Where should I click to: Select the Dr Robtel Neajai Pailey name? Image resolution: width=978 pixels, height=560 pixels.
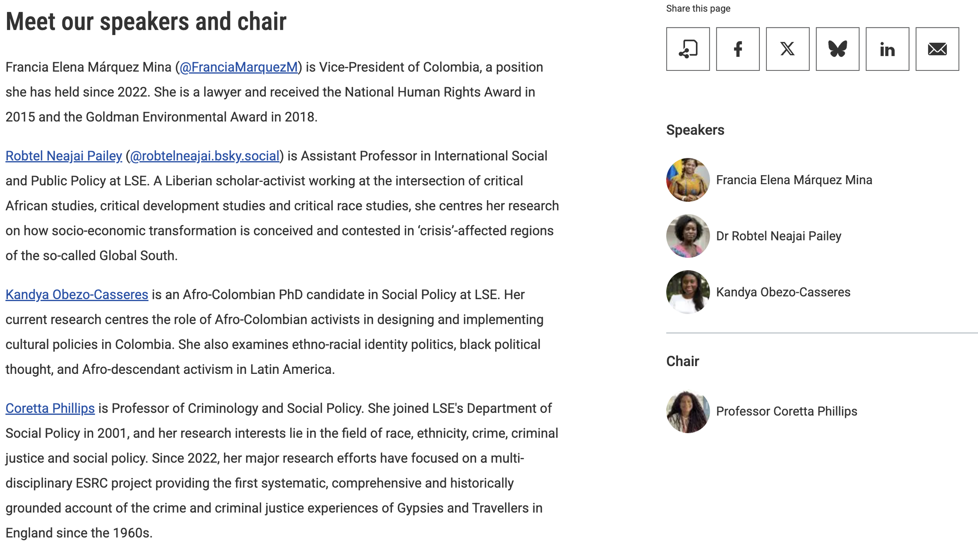pyautogui.click(x=778, y=236)
